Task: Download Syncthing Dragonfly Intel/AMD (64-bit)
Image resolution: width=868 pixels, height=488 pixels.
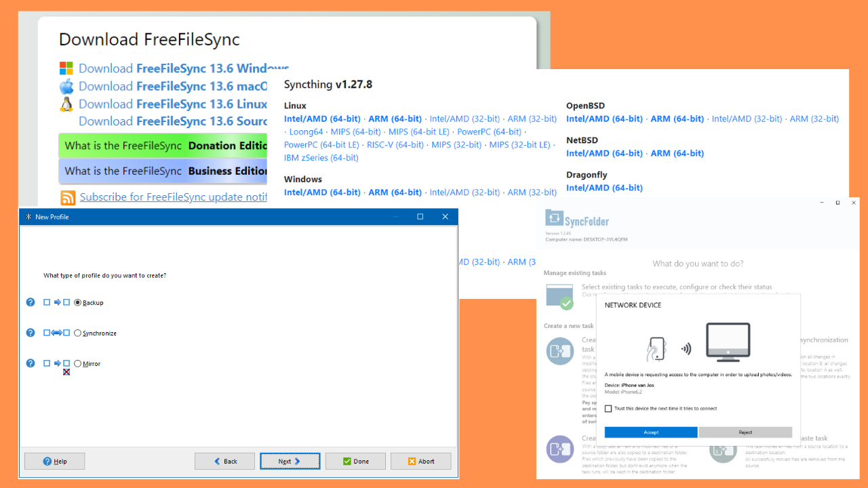Action: tap(604, 188)
